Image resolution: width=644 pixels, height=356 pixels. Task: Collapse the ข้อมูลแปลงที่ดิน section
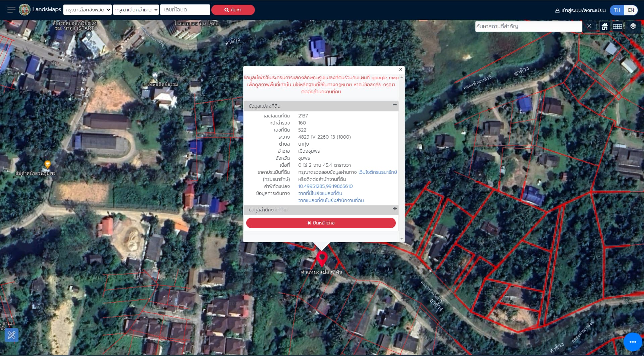click(x=395, y=105)
